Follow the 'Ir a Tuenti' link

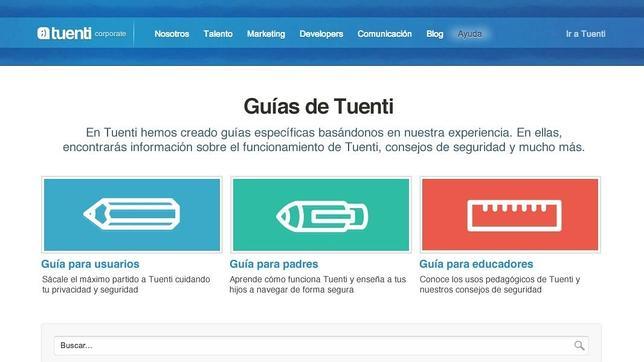pos(586,34)
